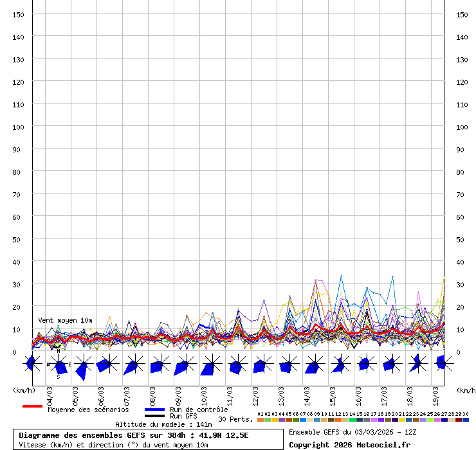The width and height of the screenshot is (476, 450).
Task: Click the Vent moyen 10m chart label
Action: [65, 320]
